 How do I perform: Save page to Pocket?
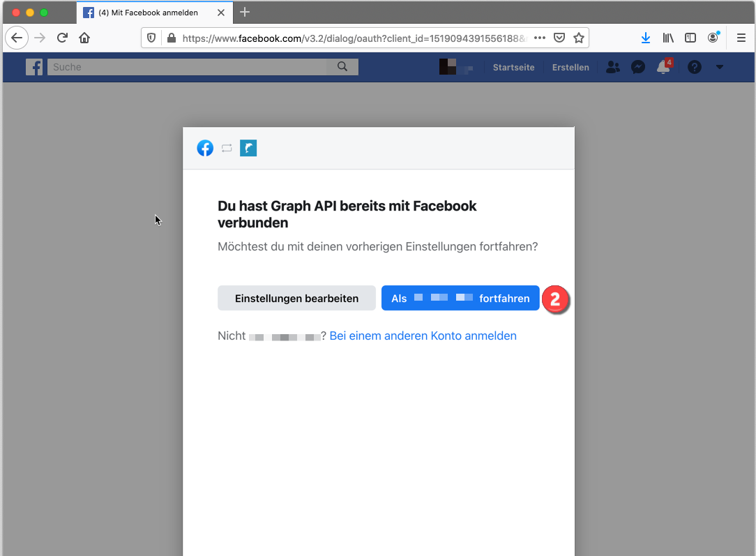pyautogui.click(x=559, y=38)
